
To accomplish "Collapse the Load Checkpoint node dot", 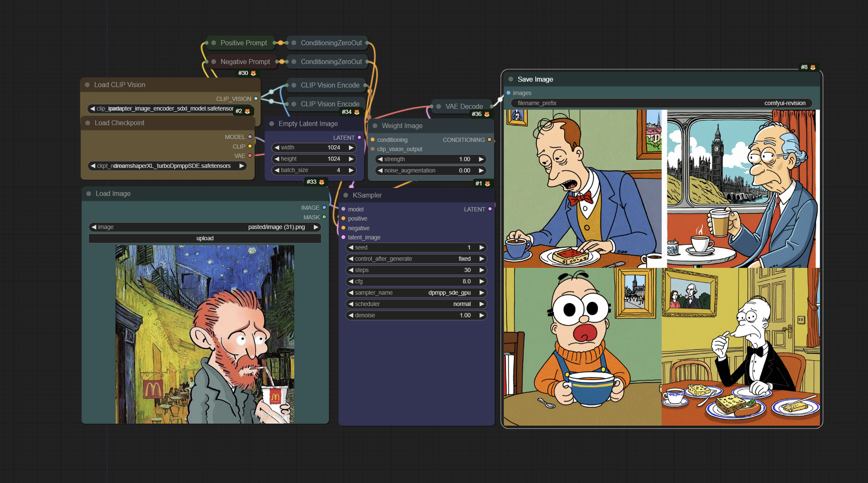I will (x=88, y=123).
